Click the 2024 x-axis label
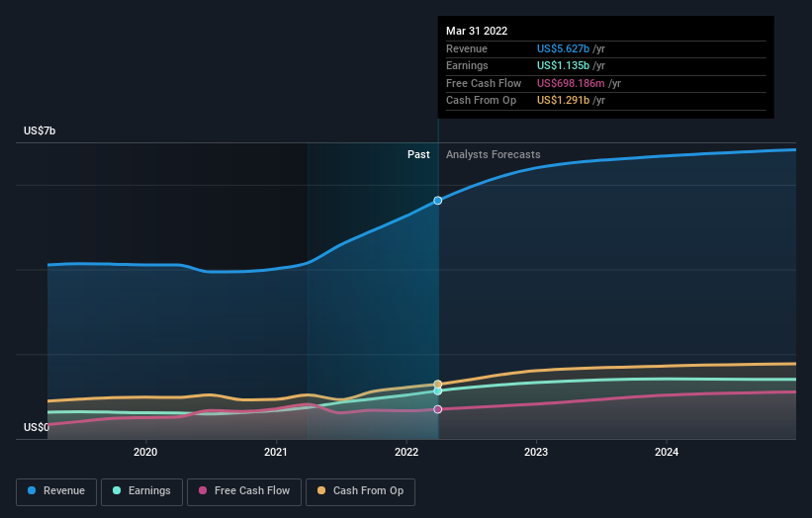 667,452
